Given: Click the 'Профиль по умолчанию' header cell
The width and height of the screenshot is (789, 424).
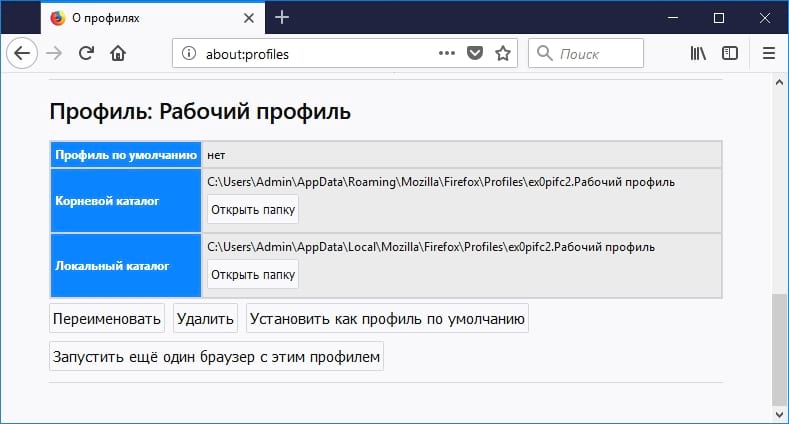Looking at the screenshot, I should (126, 155).
